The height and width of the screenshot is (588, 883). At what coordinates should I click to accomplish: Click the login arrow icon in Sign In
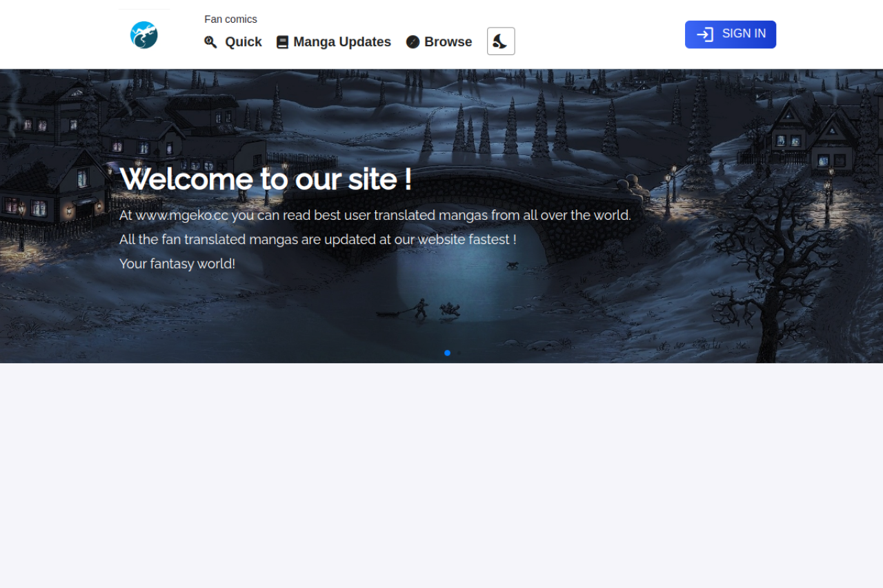click(704, 34)
